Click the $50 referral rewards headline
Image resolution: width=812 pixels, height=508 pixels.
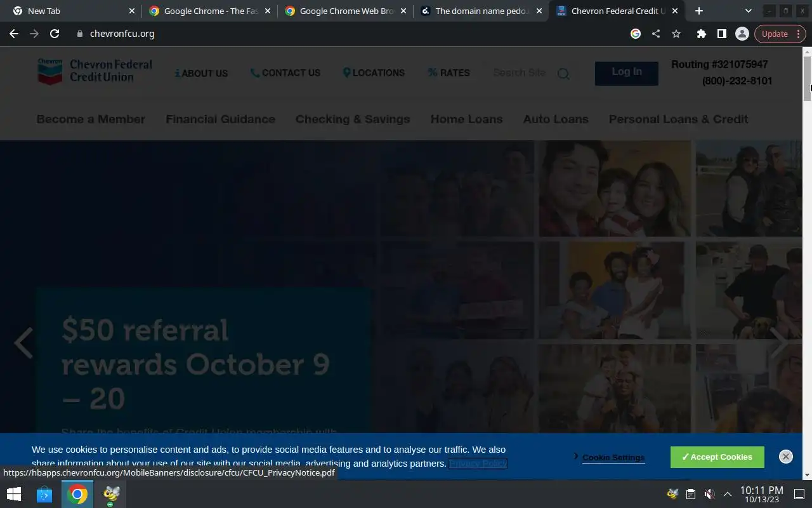tap(195, 364)
